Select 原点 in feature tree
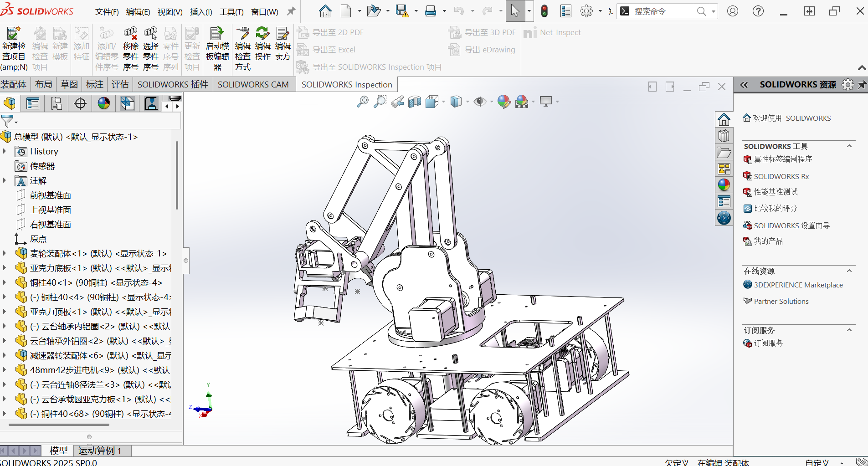This screenshot has width=868, height=466. tap(38, 239)
